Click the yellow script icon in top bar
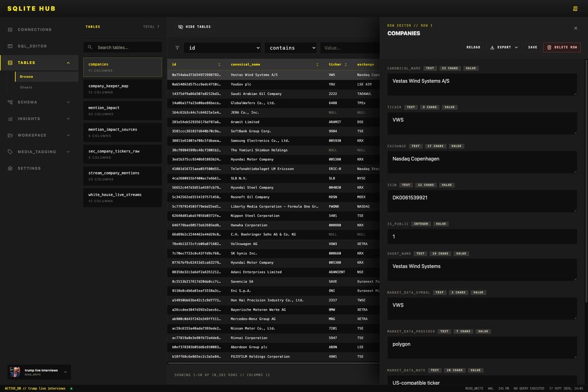 [x=575, y=9]
